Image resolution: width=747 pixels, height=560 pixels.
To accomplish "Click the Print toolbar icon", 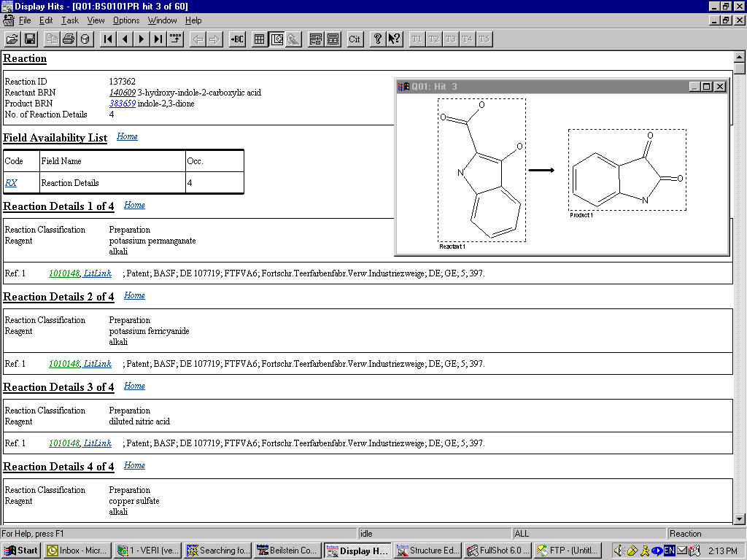I will click(69, 39).
